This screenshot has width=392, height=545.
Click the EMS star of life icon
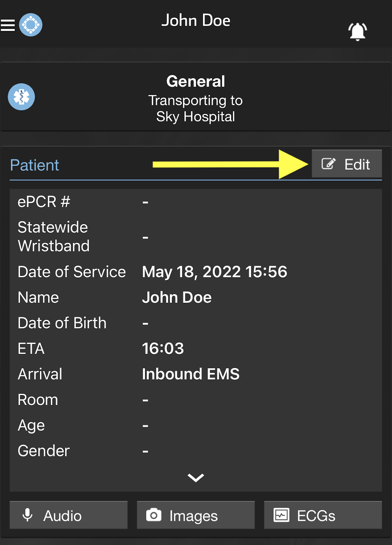(21, 97)
